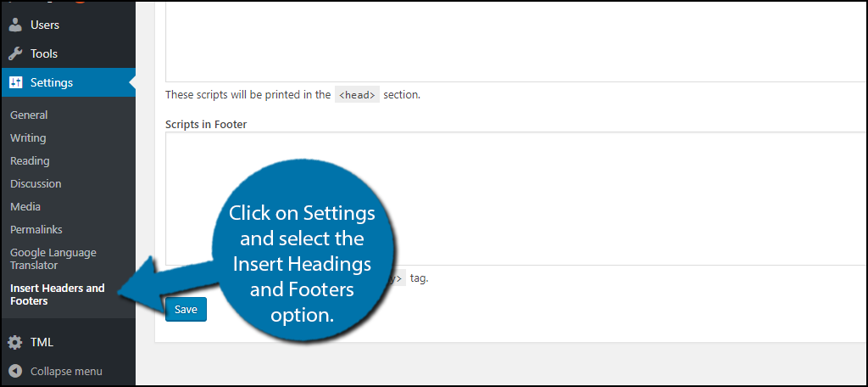Open the Users menu label
This screenshot has height=387, width=868.
(45, 25)
